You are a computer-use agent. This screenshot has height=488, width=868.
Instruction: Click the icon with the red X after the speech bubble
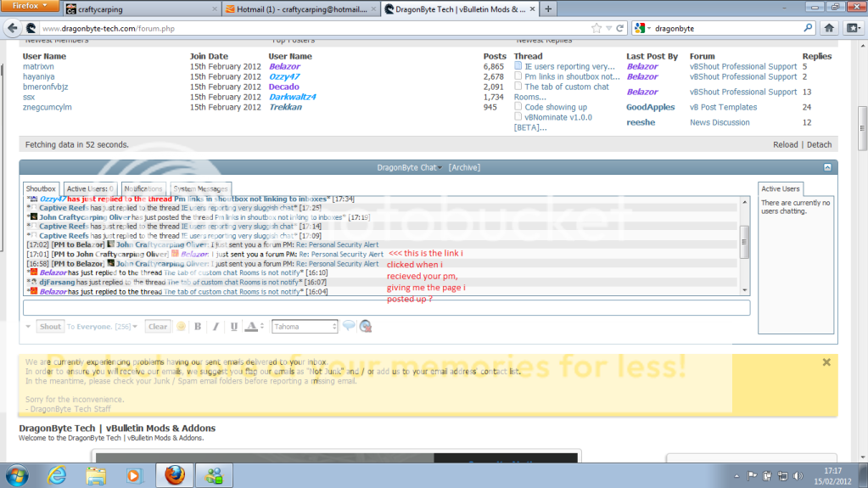pos(366,326)
